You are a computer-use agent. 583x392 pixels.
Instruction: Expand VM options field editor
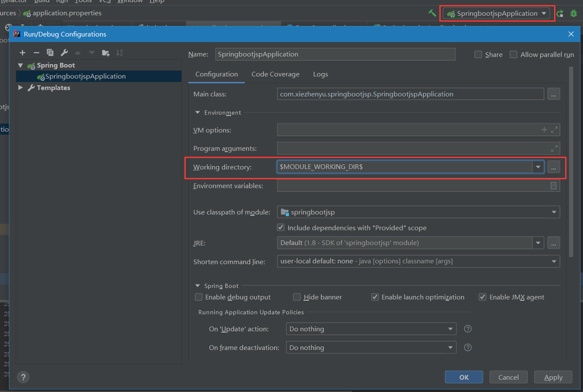click(x=554, y=130)
